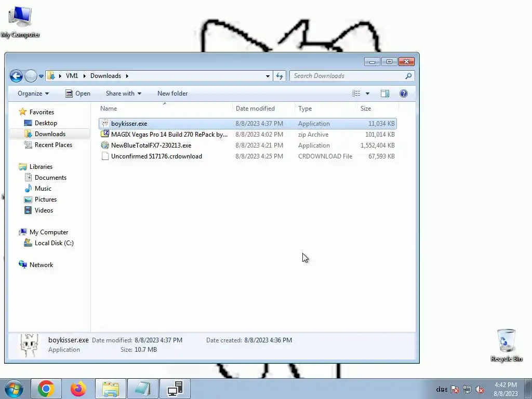532x399 pixels.
Task: Select Libraries in the navigation pane
Action: tap(36, 167)
